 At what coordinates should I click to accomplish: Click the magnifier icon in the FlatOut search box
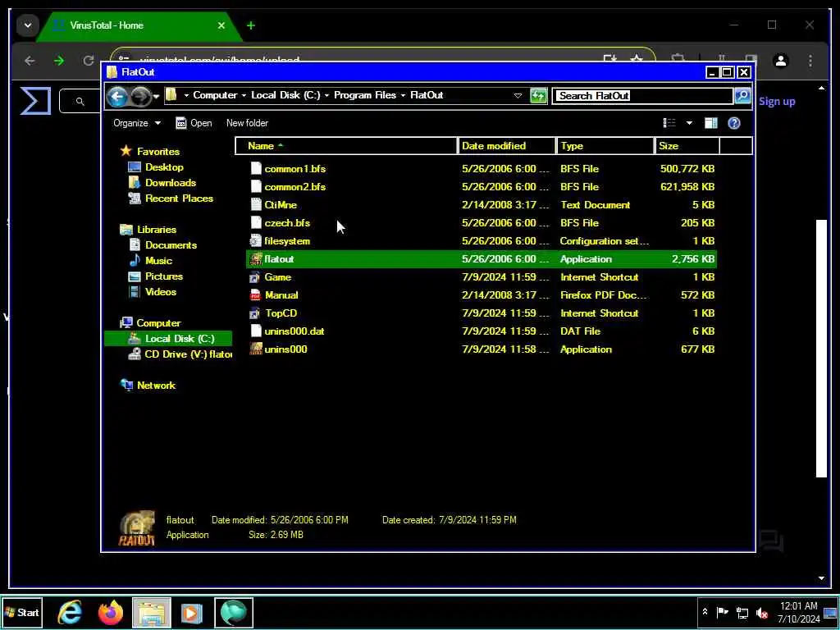tap(742, 96)
